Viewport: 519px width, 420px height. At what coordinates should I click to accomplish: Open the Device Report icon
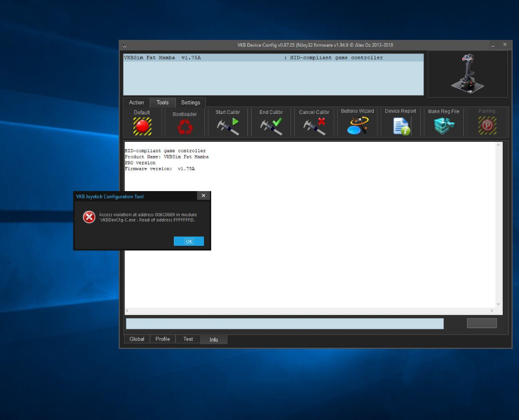(x=401, y=127)
